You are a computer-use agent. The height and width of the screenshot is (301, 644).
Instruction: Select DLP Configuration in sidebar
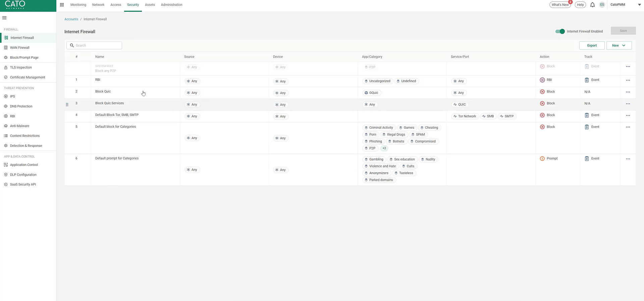(x=23, y=175)
